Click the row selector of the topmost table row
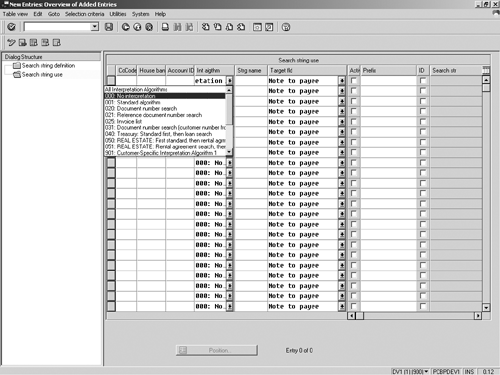This screenshot has height=375, width=500. point(111,81)
